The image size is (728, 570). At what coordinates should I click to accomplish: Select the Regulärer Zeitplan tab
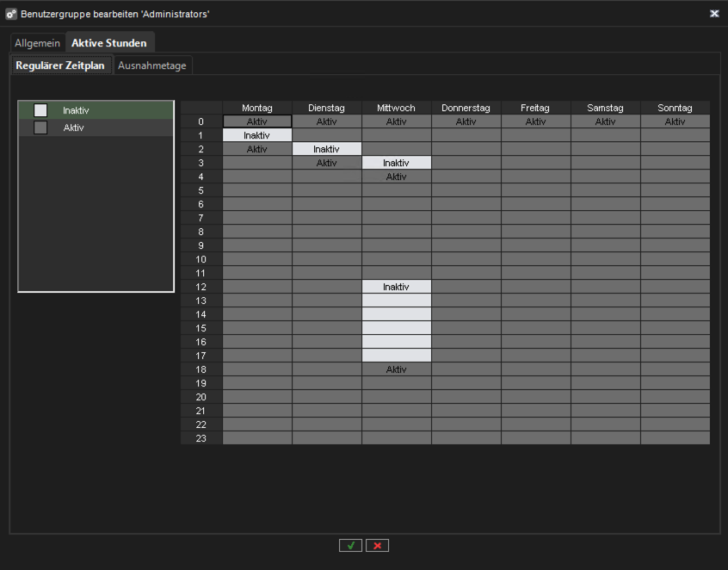[x=60, y=64]
